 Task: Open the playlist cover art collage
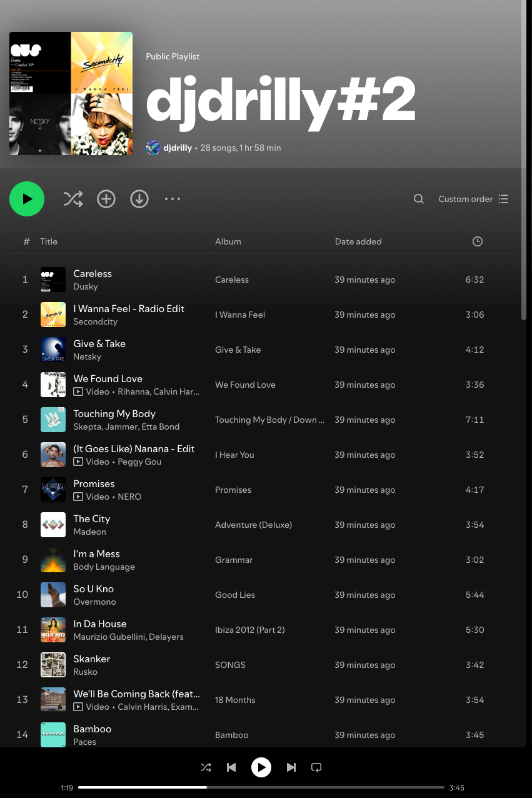71,93
